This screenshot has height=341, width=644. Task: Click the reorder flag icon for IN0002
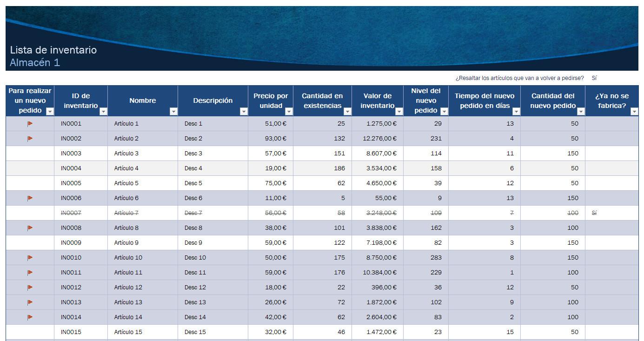(x=30, y=139)
